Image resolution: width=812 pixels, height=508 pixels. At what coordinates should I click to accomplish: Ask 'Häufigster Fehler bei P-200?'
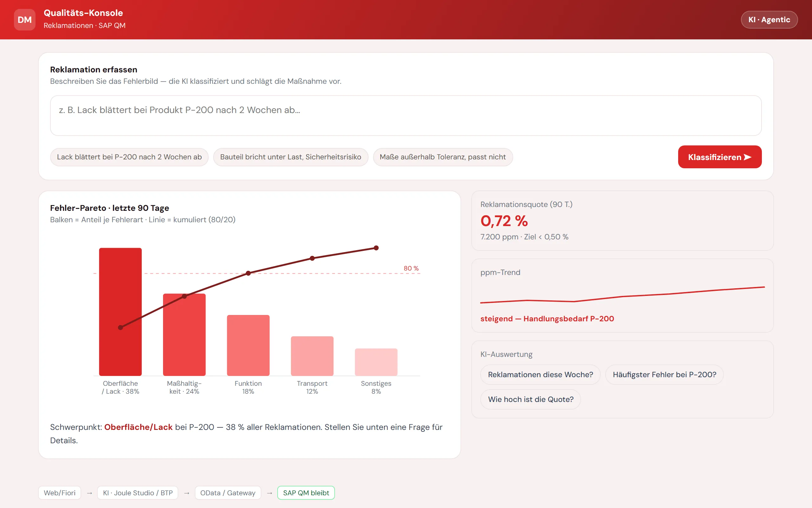click(x=665, y=375)
